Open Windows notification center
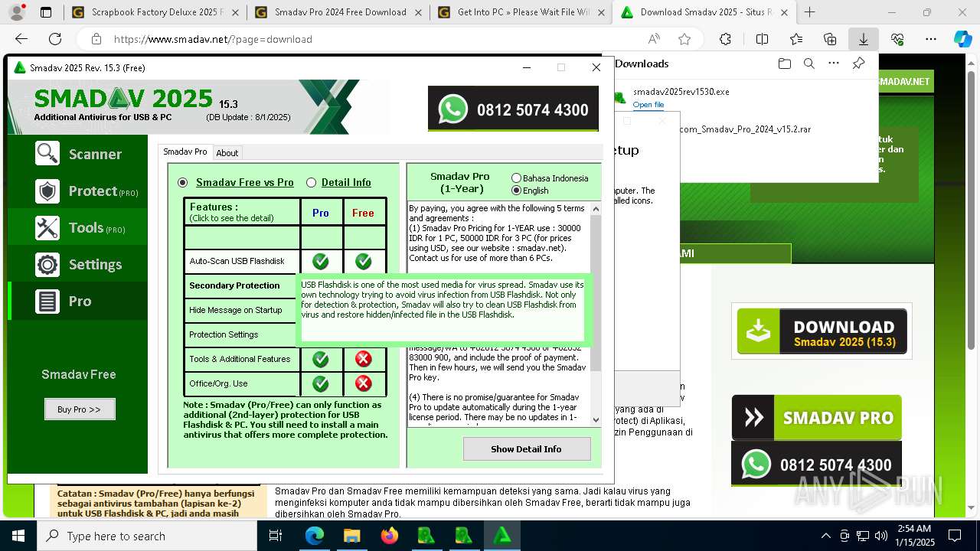Viewport: 980px width, 551px height. (x=955, y=536)
